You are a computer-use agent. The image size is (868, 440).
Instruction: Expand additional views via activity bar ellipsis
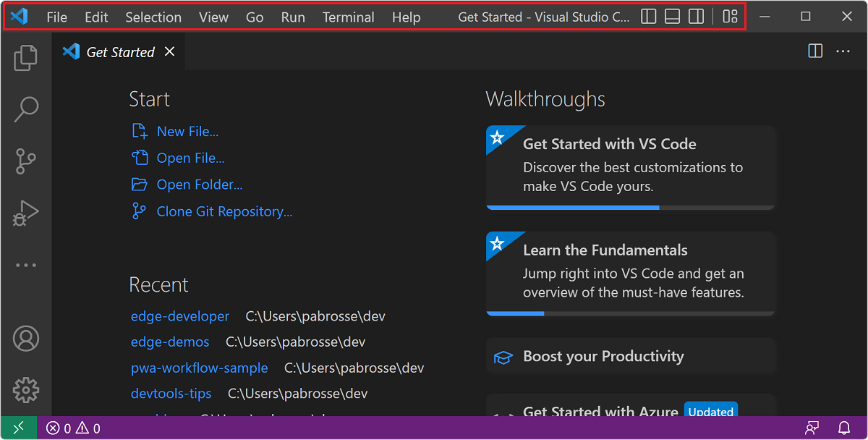click(x=26, y=265)
